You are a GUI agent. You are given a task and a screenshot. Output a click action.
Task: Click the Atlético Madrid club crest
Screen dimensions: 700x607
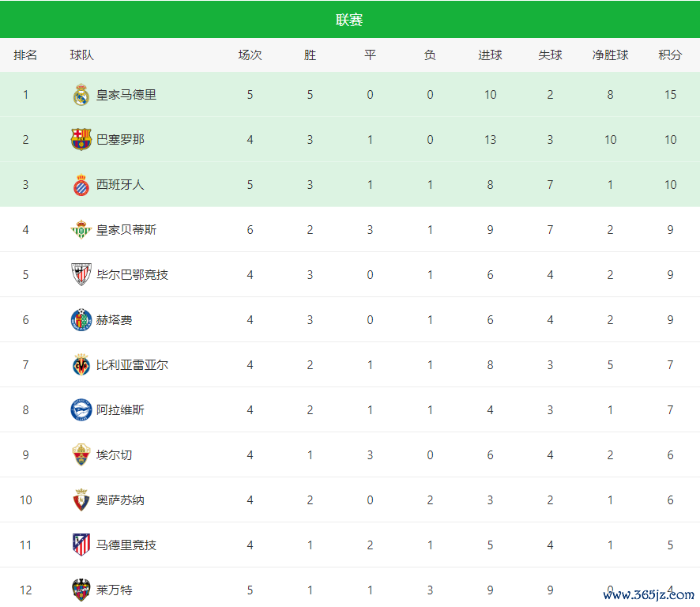(x=81, y=545)
